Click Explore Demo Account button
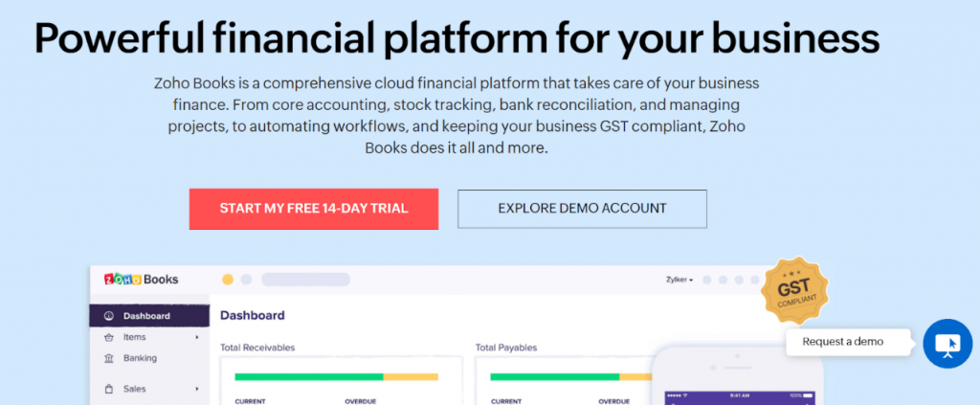Screen dimensions: 980x405 pyautogui.click(x=582, y=209)
